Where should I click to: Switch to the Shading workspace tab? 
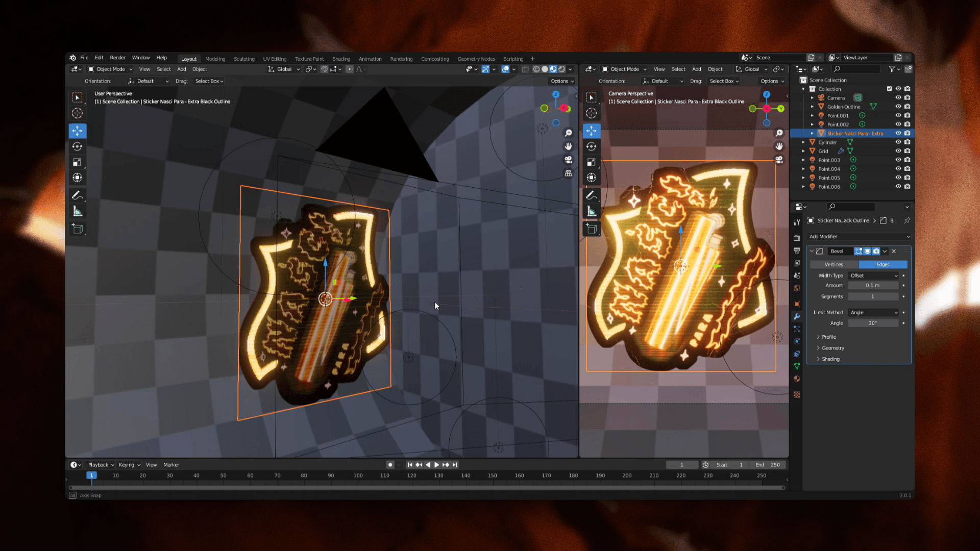[341, 59]
